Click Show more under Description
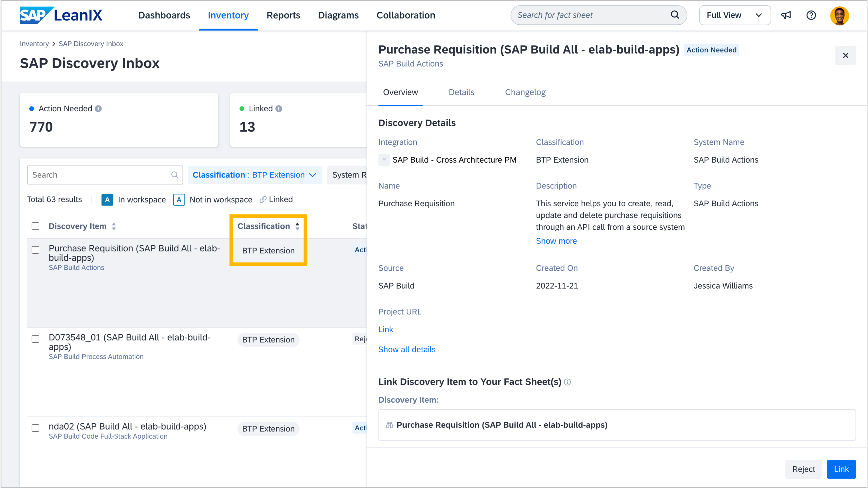The height and width of the screenshot is (488, 868). (556, 241)
